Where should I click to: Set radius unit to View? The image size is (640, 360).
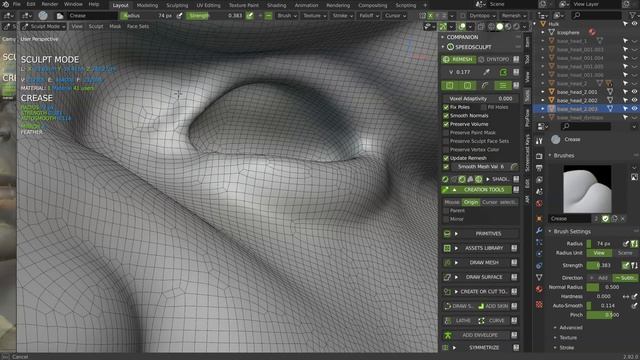pyautogui.click(x=599, y=253)
